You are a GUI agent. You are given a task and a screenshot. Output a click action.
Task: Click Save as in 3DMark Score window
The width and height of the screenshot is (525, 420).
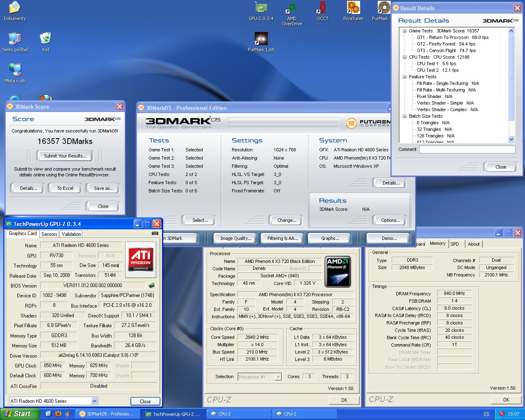[103, 188]
